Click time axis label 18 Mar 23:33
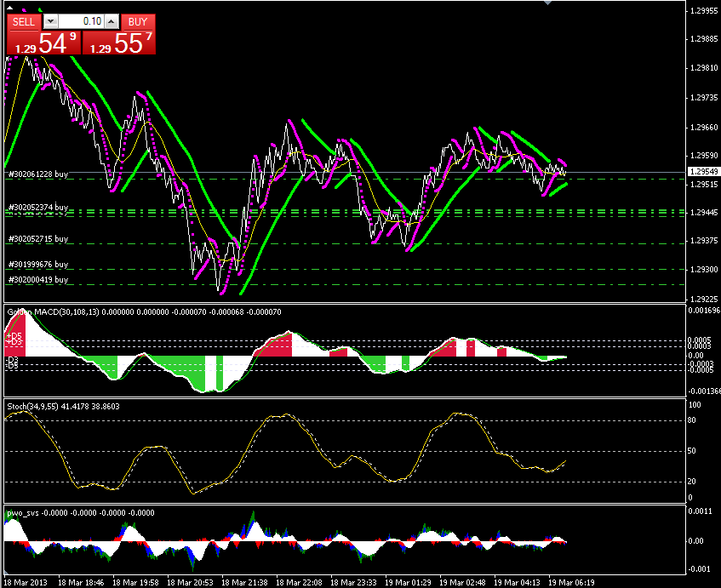Image resolution: width=721 pixels, height=588 pixels. tap(353, 583)
